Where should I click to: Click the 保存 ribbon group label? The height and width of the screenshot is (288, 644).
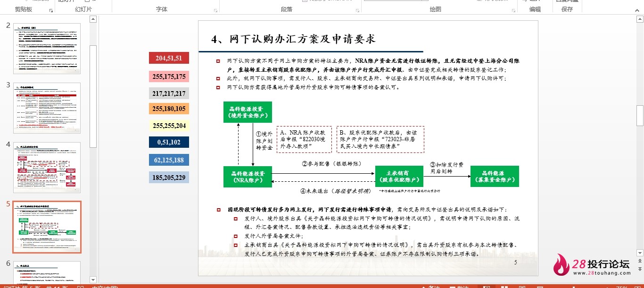tap(567, 9)
